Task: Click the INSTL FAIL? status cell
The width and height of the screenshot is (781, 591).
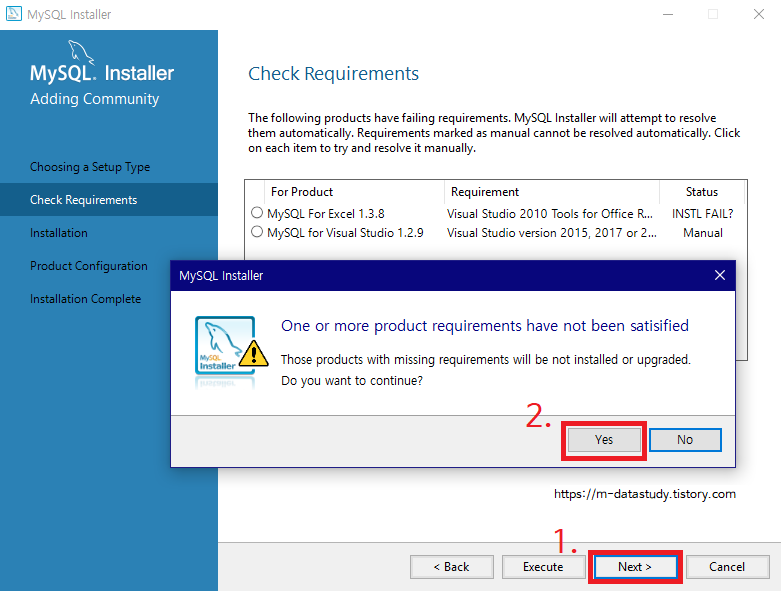Action: click(x=702, y=214)
